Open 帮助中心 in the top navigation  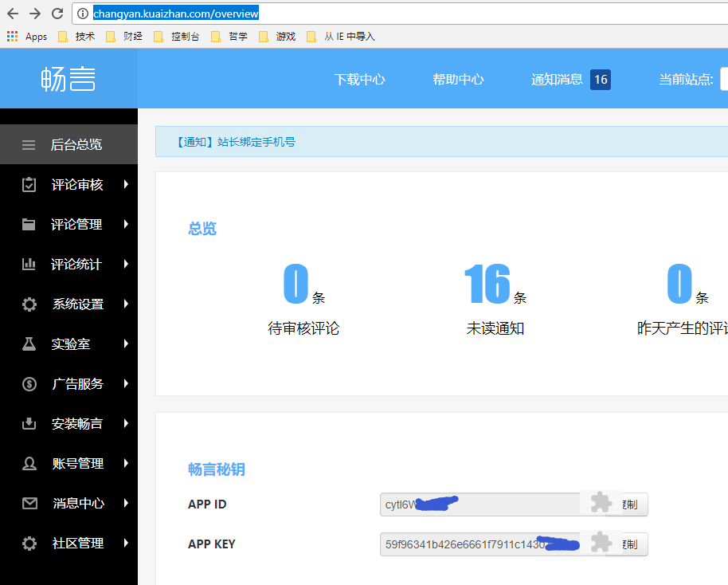[458, 80]
